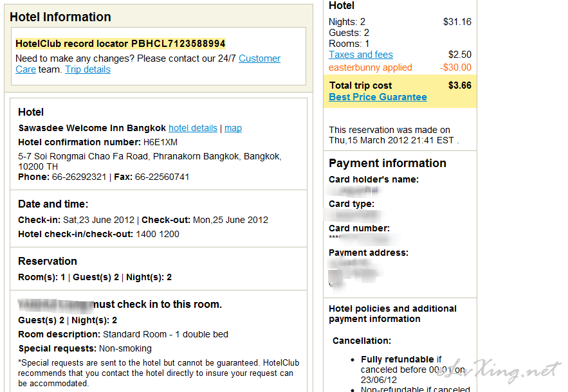The image size is (568, 392).
Task: Open the Best Price Guarantee link
Action: [x=378, y=97]
